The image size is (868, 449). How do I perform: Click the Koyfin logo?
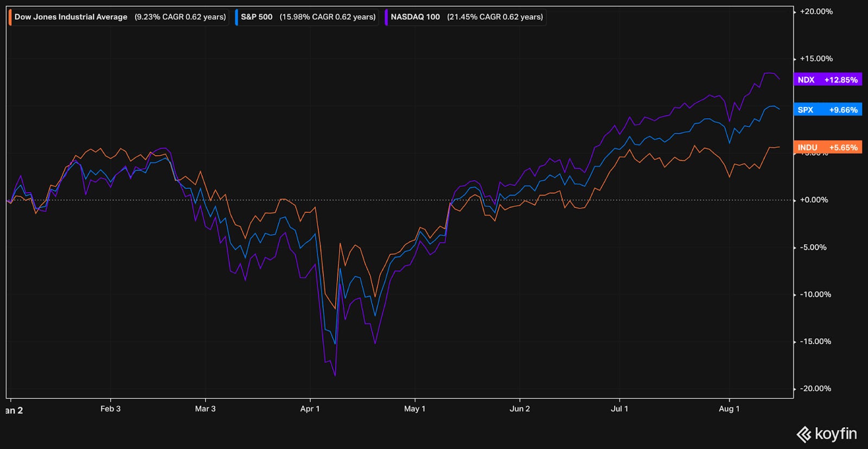click(x=827, y=434)
